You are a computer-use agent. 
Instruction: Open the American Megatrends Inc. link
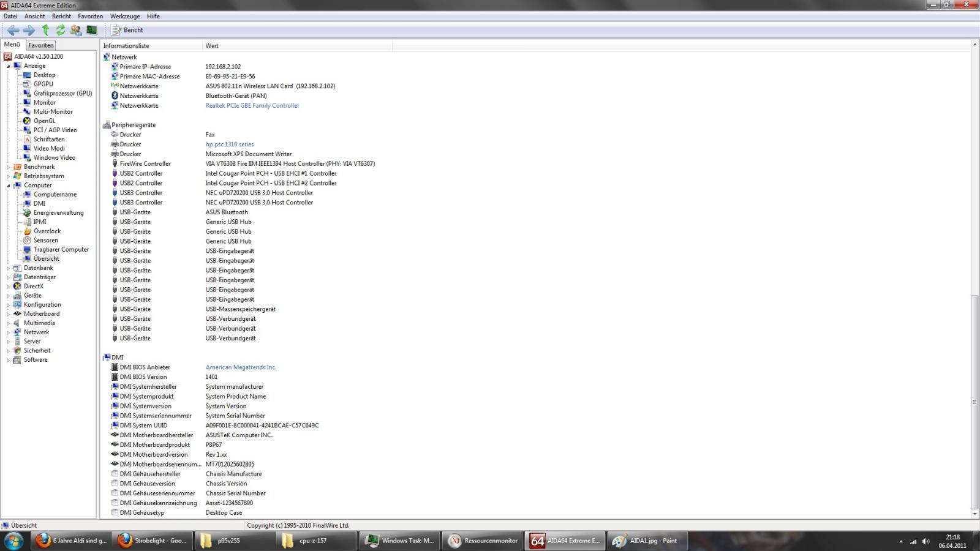pos(241,367)
